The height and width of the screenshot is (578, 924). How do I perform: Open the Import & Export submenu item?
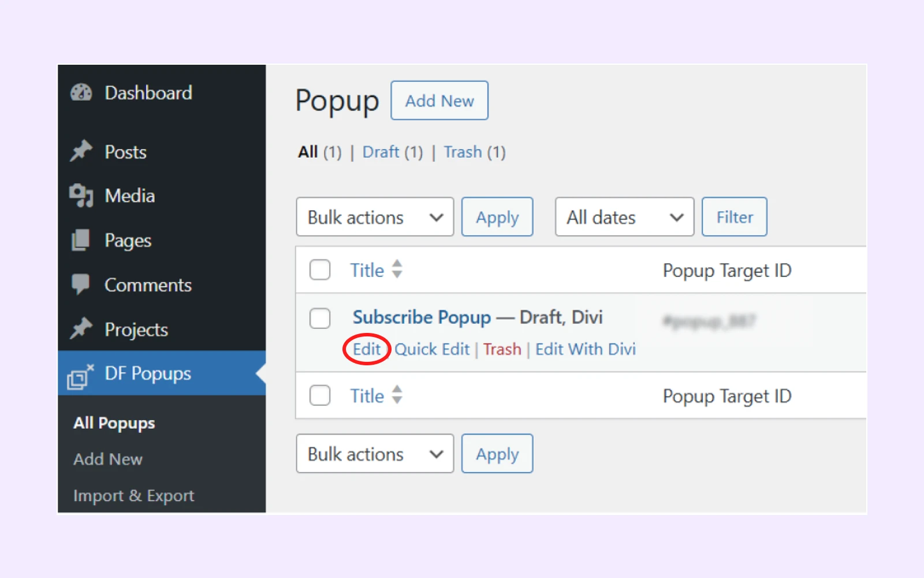pyautogui.click(x=133, y=496)
